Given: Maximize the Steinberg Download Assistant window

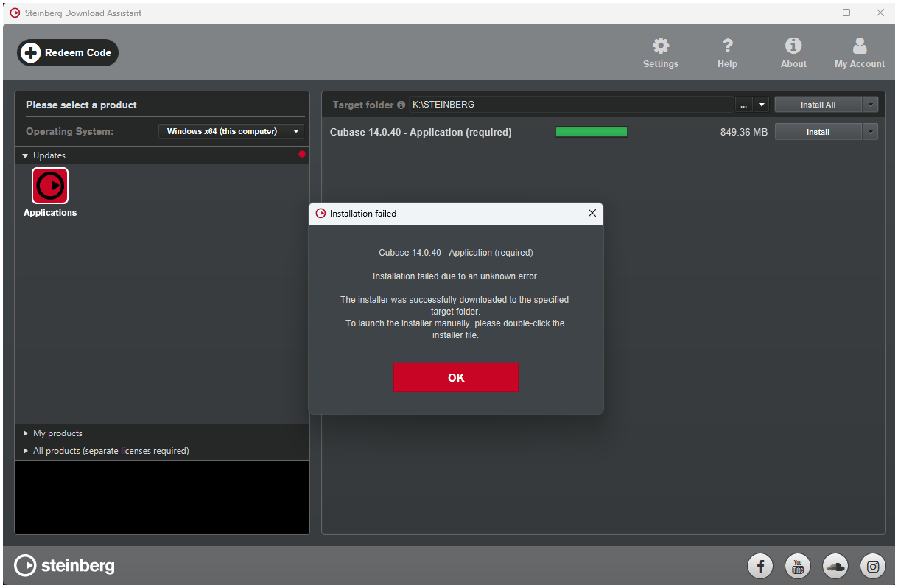Looking at the screenshot, I should 846,13.
